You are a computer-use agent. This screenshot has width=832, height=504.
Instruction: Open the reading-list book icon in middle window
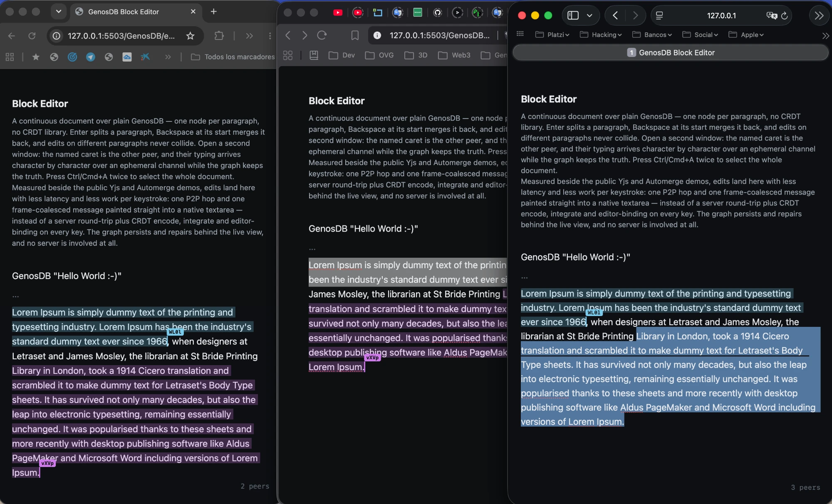(x=314, y=55)
